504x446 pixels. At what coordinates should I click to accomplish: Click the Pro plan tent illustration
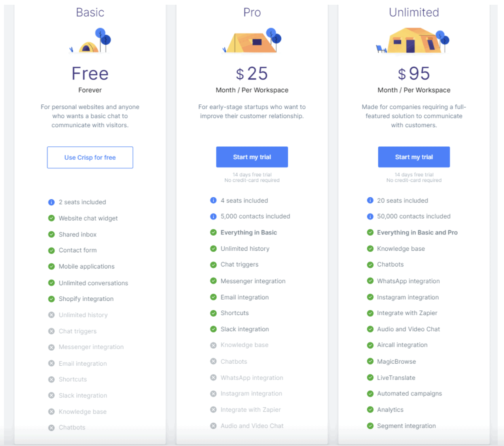(x=252, y=41)
